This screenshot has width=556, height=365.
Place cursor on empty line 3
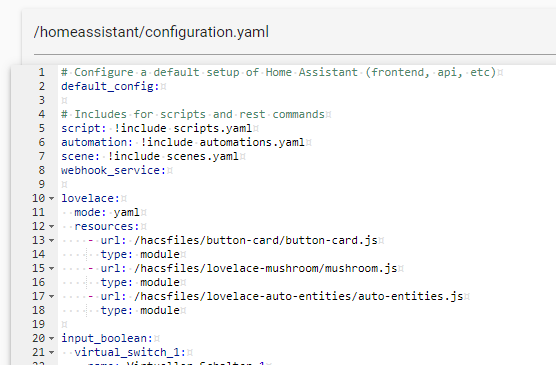[64, 100]
